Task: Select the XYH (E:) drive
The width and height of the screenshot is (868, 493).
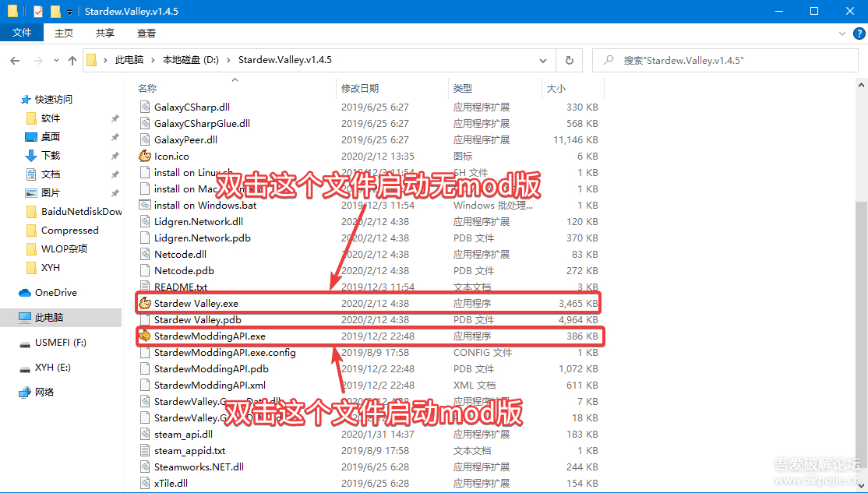Action: tap(52, 368)
